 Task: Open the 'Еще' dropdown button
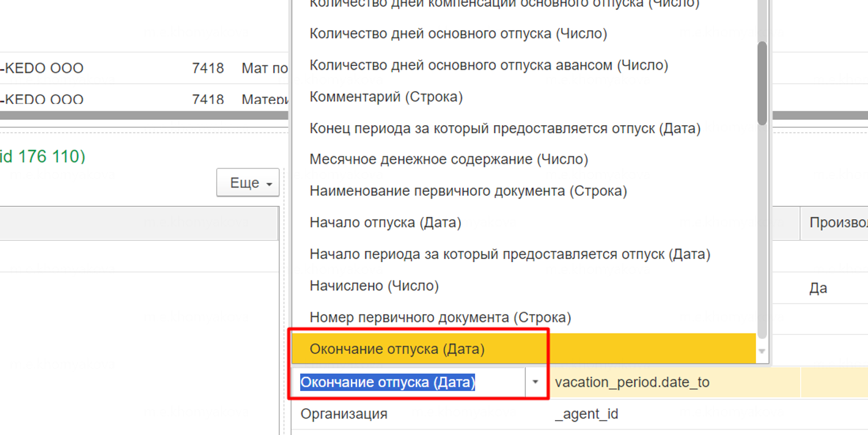tap(248, 183)
